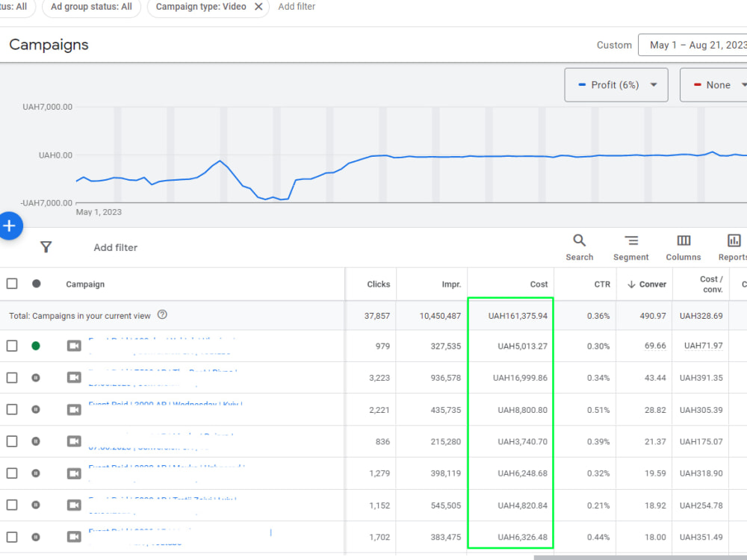This screenshot has width=747, height=560.
Task: Select checkbox for campaign with 979 clicks
Action: tap(12, 346)
